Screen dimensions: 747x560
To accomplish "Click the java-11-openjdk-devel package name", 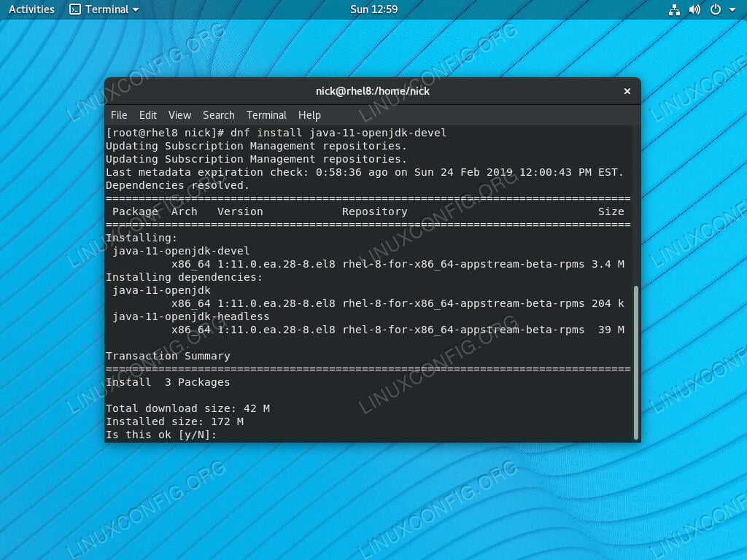I will pos(181,251).
